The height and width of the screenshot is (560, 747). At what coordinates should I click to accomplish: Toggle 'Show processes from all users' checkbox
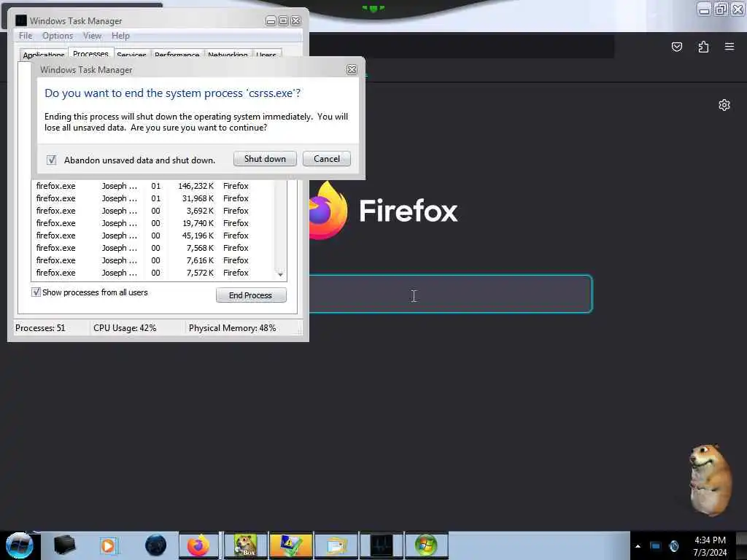[36, 292]
